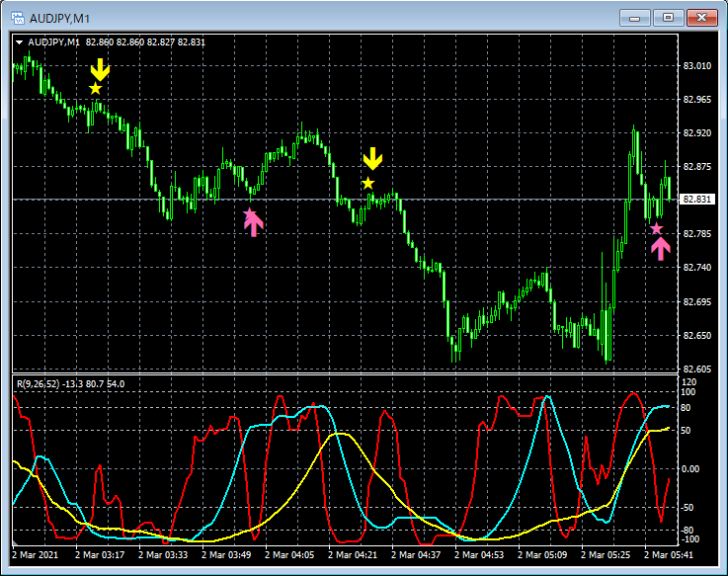728x576 pixels.
Task: Click the '2 Mar 03:49' time axis label
Action: point(226,555)
